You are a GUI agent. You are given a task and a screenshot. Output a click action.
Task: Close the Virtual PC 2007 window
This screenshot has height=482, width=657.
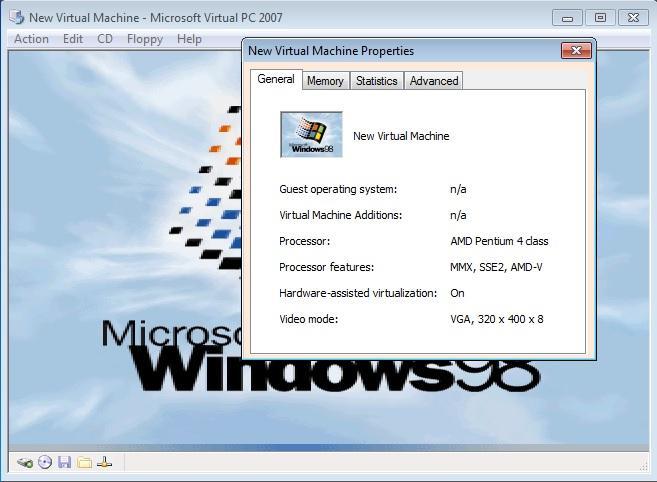click(x=633, y=18)
